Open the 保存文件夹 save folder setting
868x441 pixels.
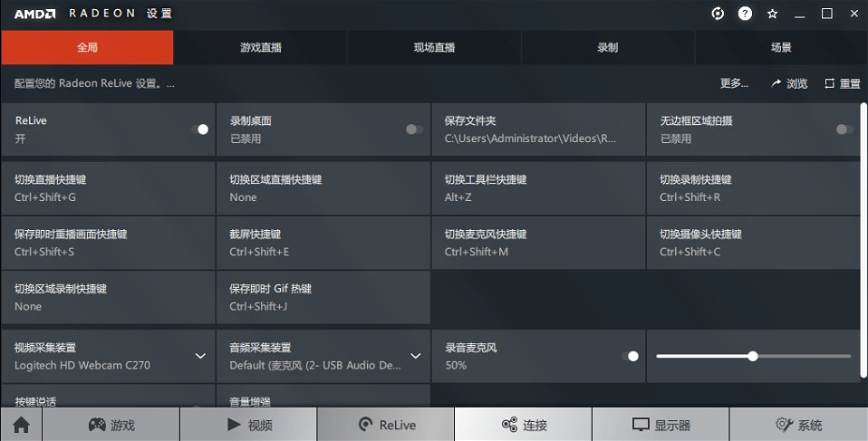[x=538, y=129]
